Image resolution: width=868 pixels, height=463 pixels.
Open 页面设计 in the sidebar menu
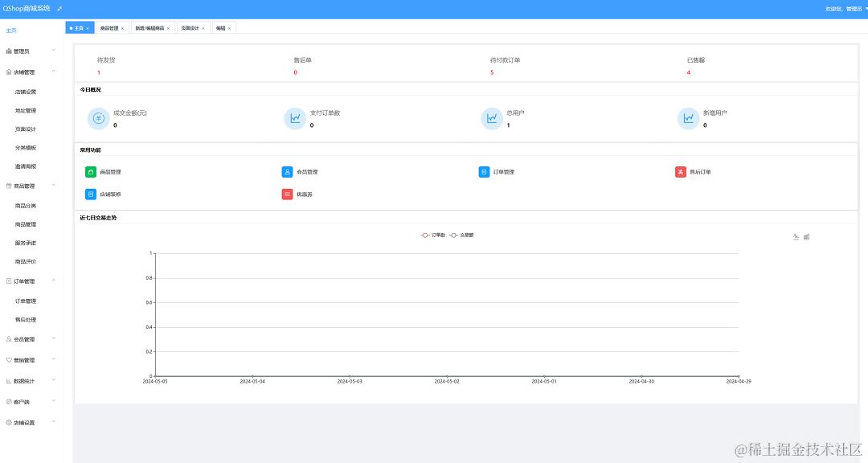coord(26,129)
